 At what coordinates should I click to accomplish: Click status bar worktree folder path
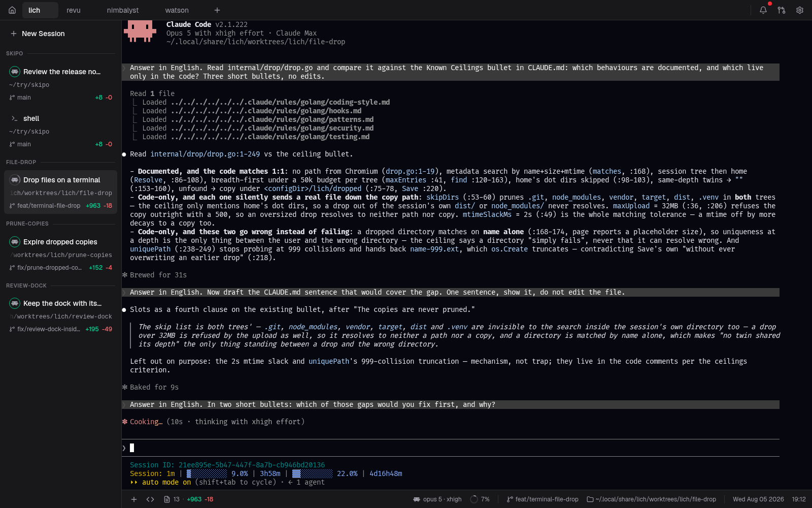point(652,499)
